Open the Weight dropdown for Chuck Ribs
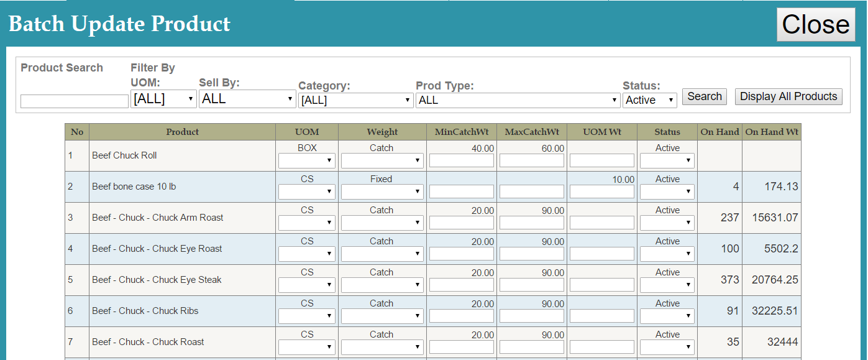Screen dimensions: 868x360 click(x=382, y=316)
